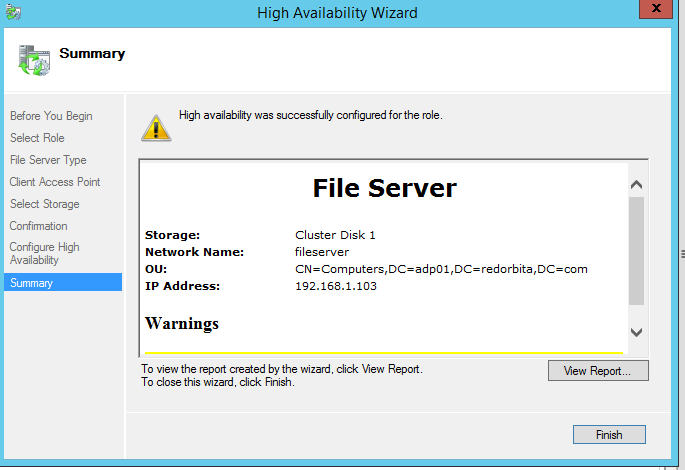Click the report's vertical scrollbar thumb
685x470 pixels.
(636, 250)
